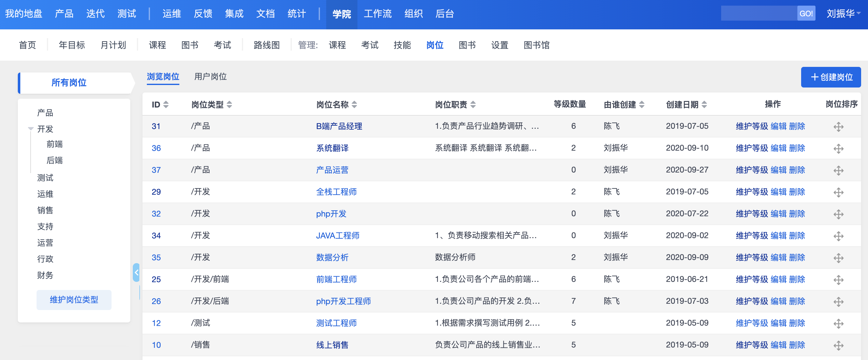Open 路线图 submenu item
The image size is (868, 360).
267,45
